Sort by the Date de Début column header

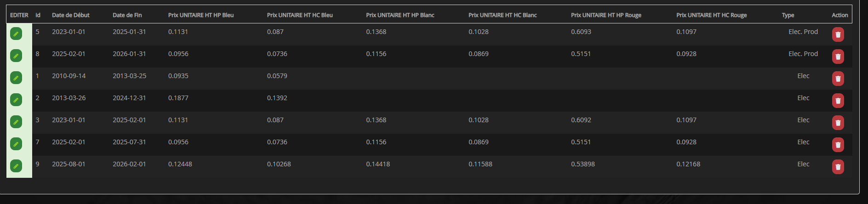pos(71,15)
